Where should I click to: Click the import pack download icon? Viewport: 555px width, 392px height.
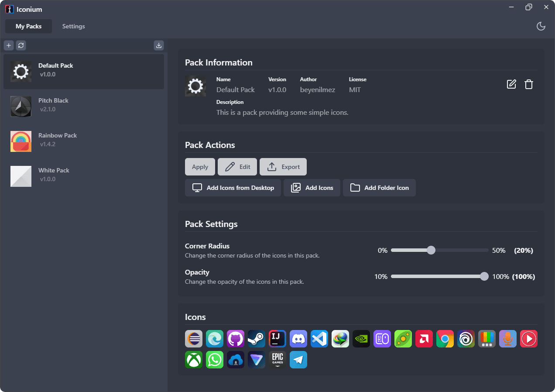pyautogui.click(x=159, y=45)
